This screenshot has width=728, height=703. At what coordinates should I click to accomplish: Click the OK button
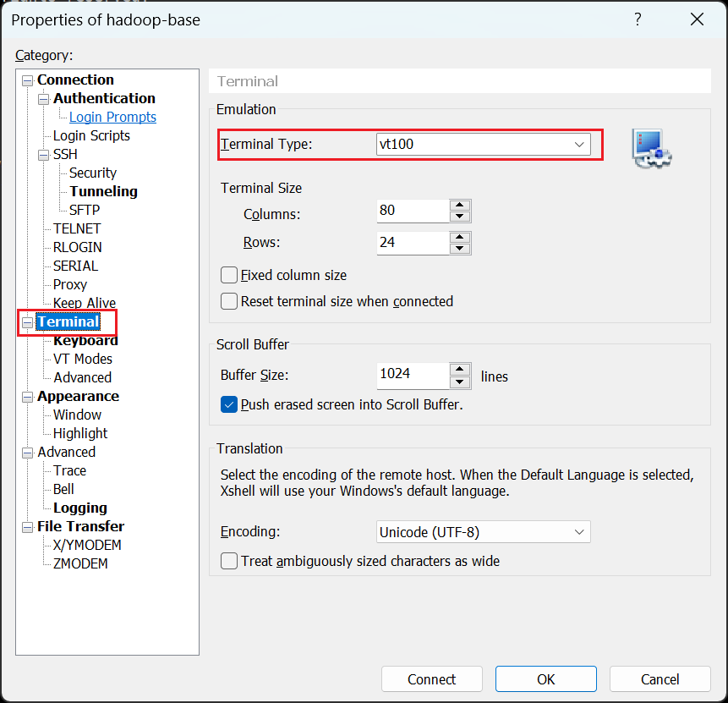click(546, 678)
